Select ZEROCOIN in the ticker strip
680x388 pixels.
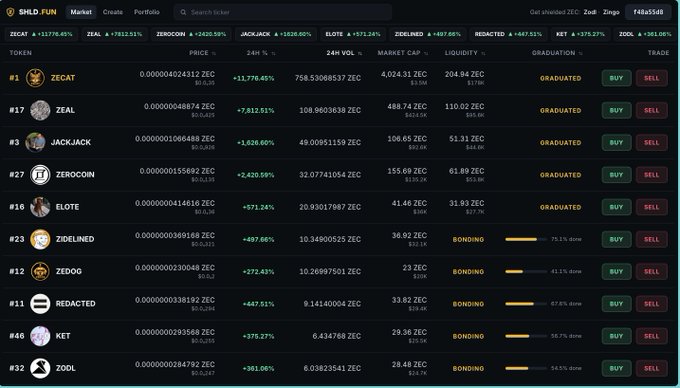click(191, 34)
